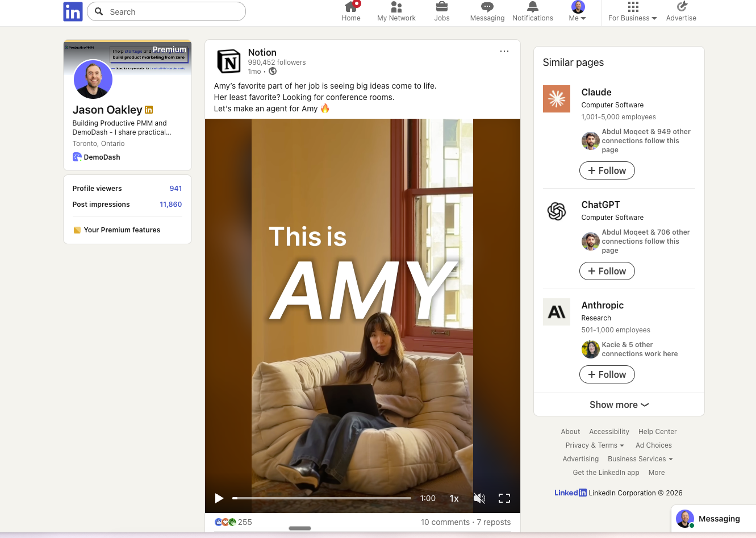Expand the Me profile dropdown
Image resolution: width=756 pixels, height=538 pixels.
tap(577, 11)
